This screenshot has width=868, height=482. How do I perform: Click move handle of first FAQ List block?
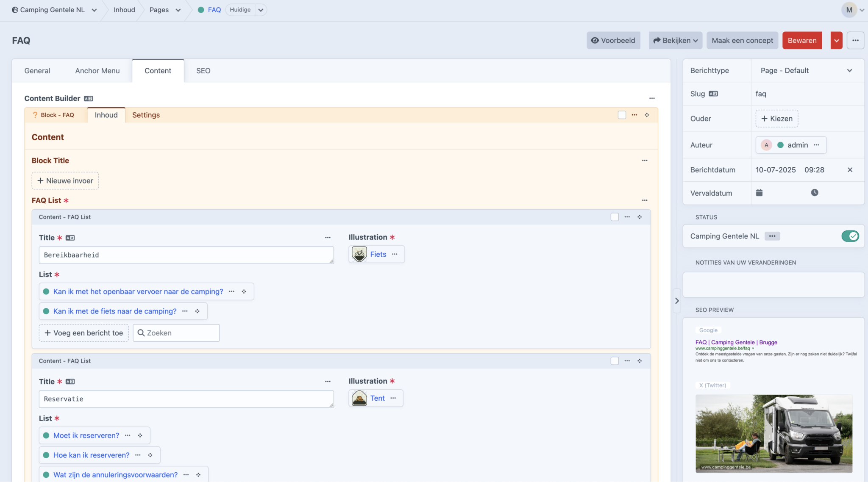tap(640, 217)
